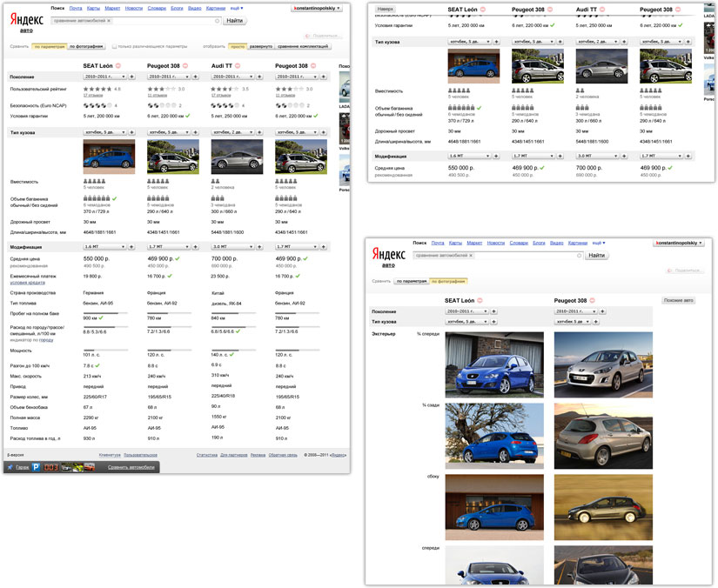Switch comparison mode to "по фотографиям"
The height and width of the screenshot is (588, 718).
pos(86,45)
